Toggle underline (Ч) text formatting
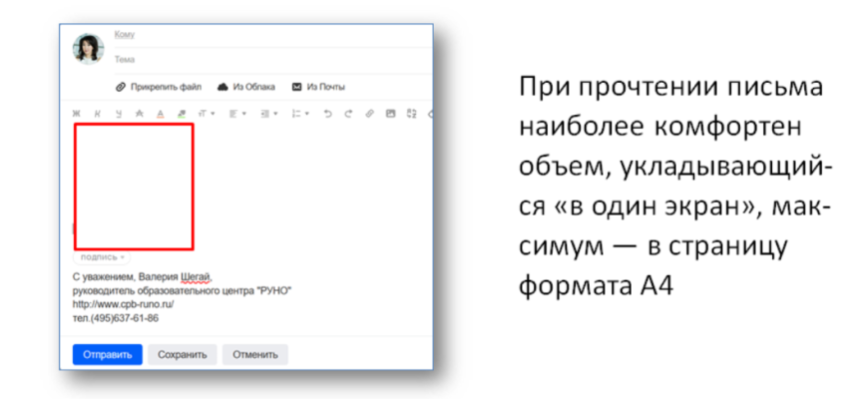This screenshot has width=868, height=399. point(118,114)
